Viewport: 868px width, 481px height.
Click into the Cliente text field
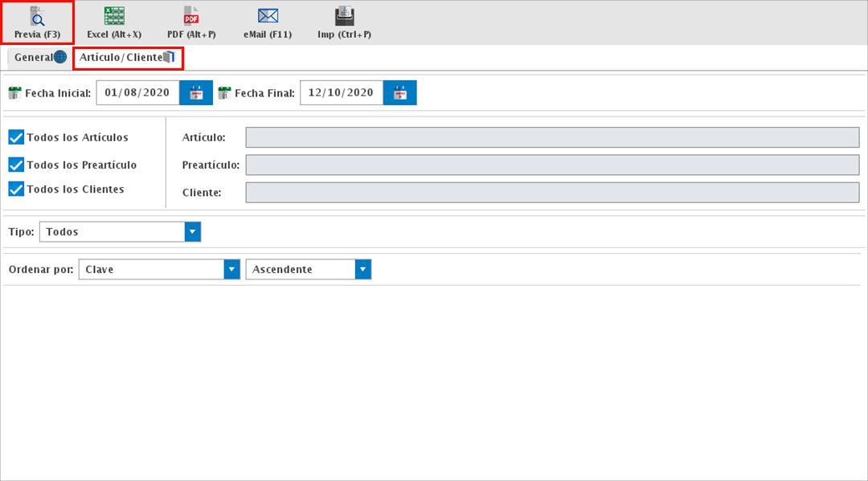coord(552,193)
